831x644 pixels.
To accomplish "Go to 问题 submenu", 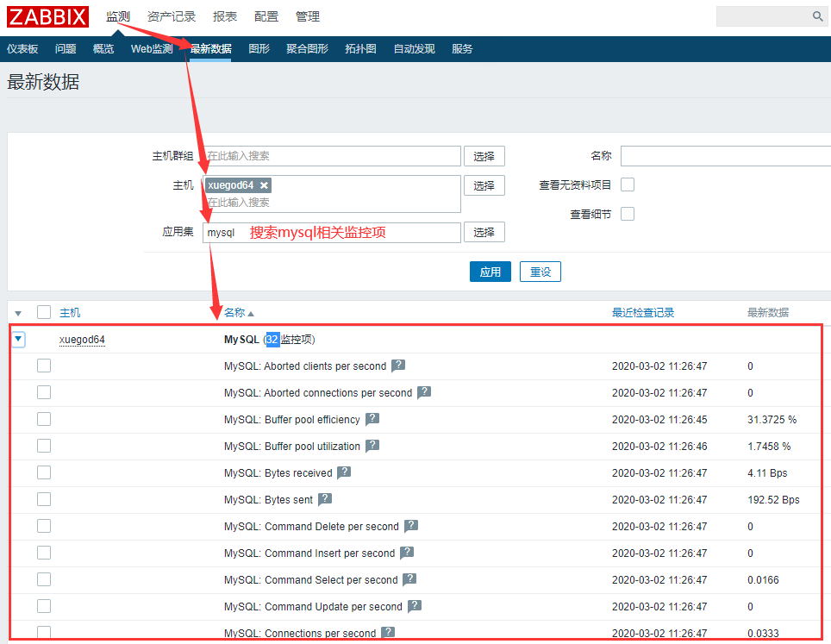I will point(66,49).
